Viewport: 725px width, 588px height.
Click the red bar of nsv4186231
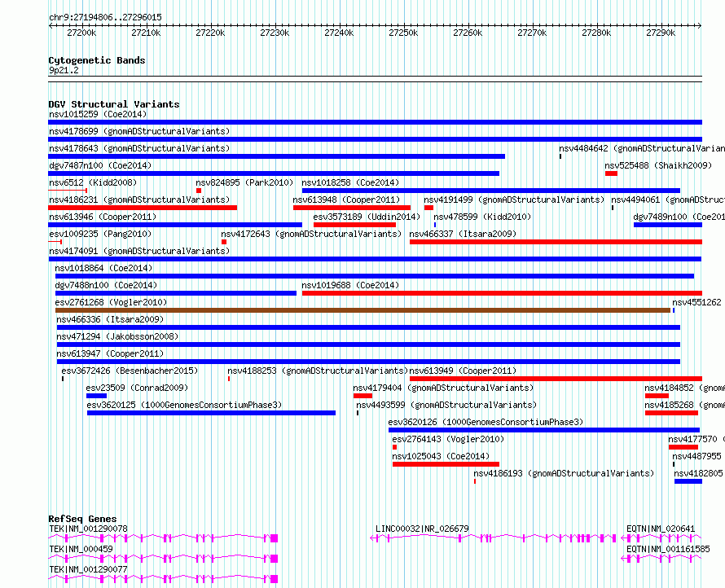(143, 208)
